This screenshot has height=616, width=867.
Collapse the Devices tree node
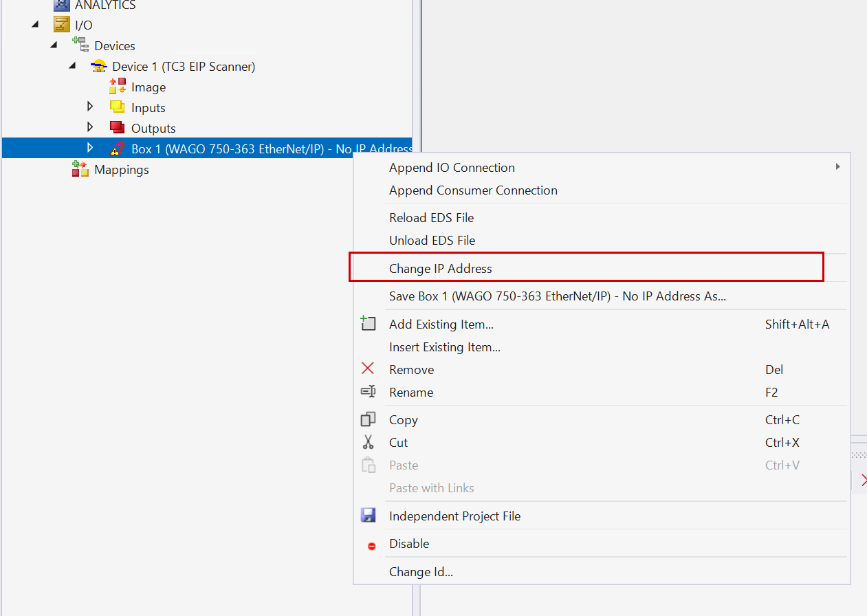pos(54,46)
